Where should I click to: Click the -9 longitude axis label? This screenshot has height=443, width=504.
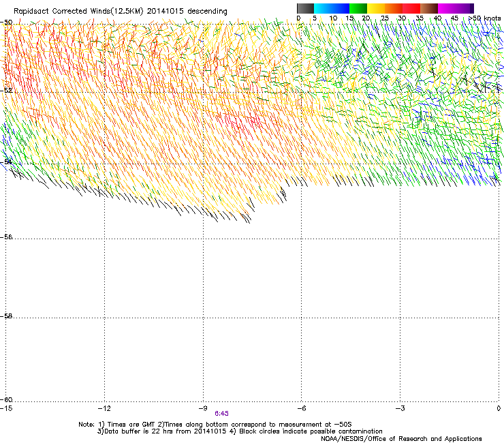[203, 408]
